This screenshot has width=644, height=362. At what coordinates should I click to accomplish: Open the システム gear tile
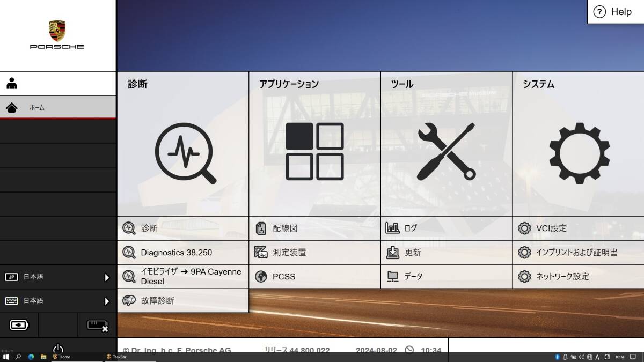(x=579, y=144)
